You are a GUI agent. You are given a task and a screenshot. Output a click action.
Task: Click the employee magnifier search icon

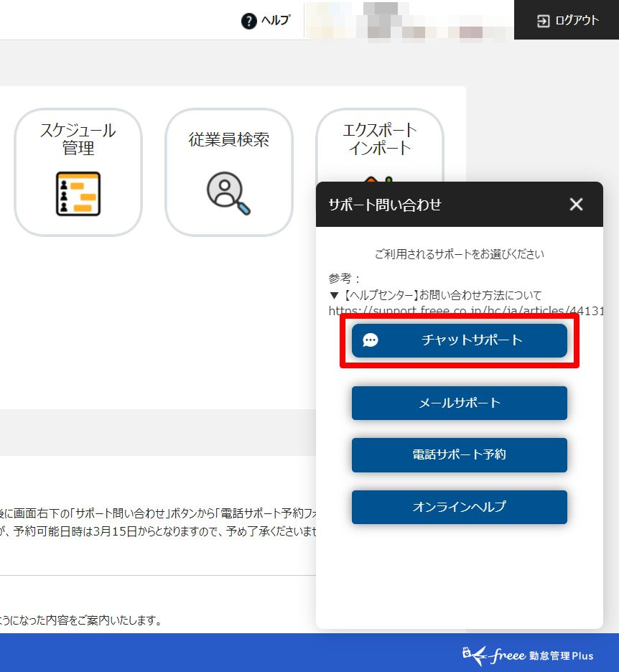228,193
